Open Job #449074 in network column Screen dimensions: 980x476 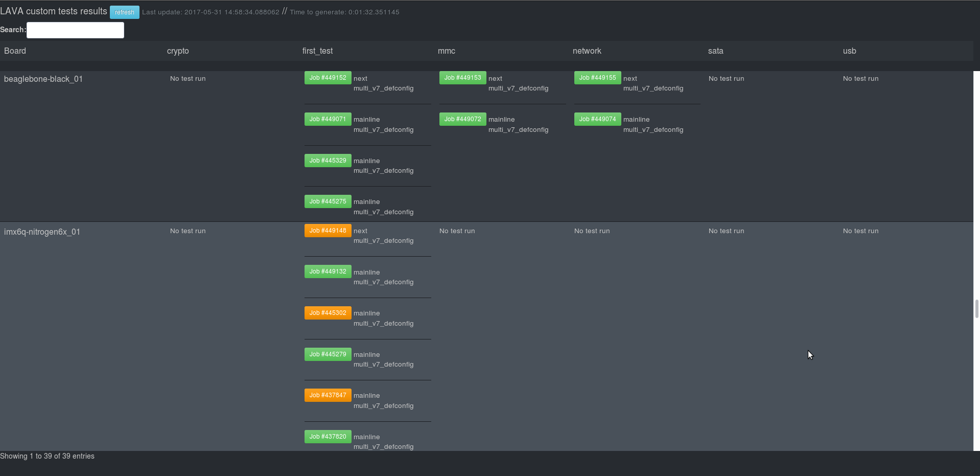[x=597, y=119]
